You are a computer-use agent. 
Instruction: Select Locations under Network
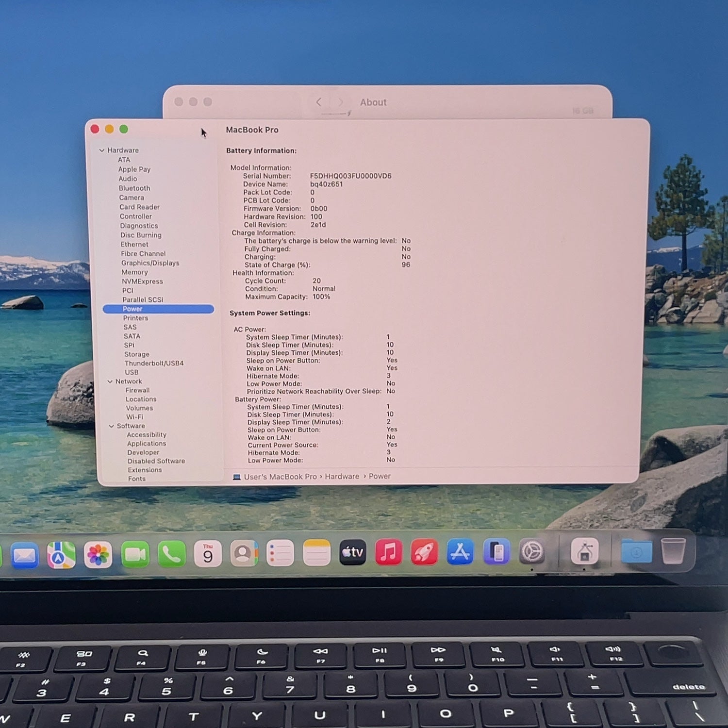click(141, 399)
